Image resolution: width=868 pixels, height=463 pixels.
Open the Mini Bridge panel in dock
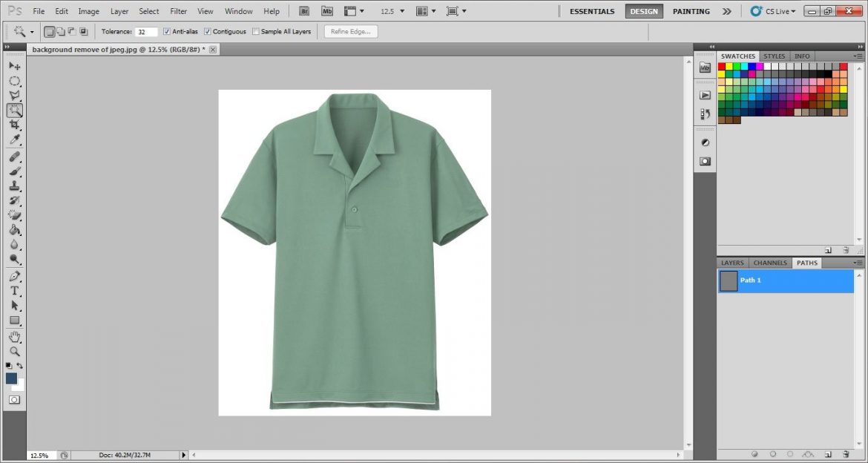pos(705,68)
